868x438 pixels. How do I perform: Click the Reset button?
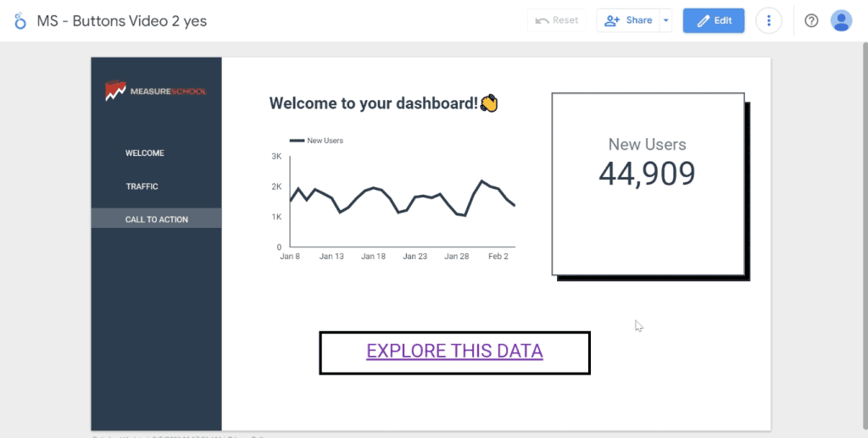(x=557, y=21)
